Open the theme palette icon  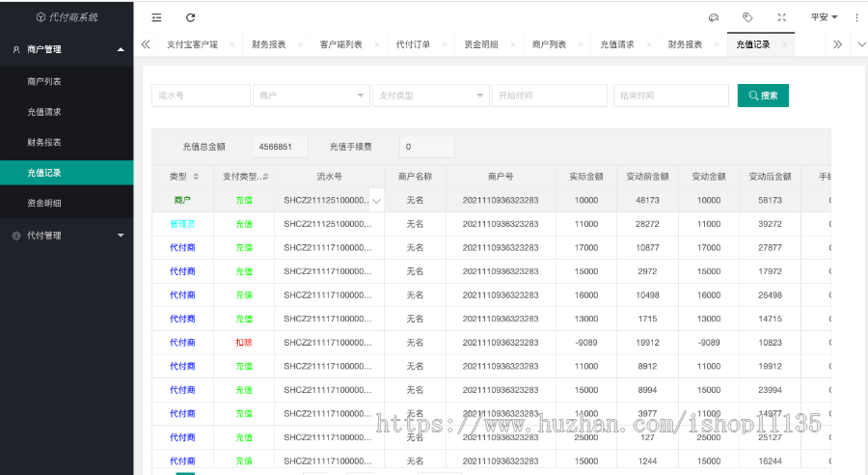point(714,17)
